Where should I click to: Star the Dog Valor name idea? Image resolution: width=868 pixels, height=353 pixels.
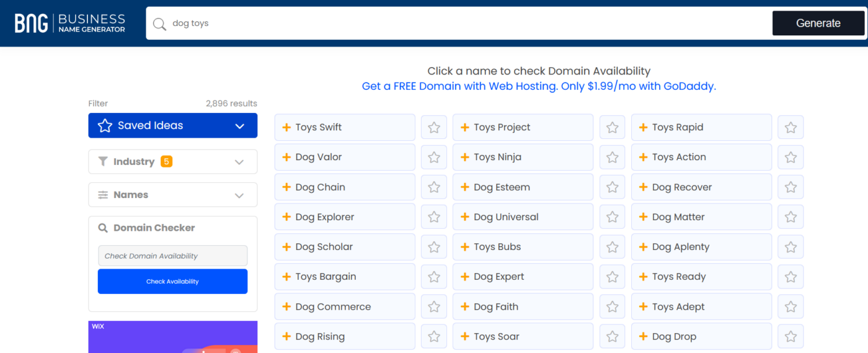coord(434,158)
